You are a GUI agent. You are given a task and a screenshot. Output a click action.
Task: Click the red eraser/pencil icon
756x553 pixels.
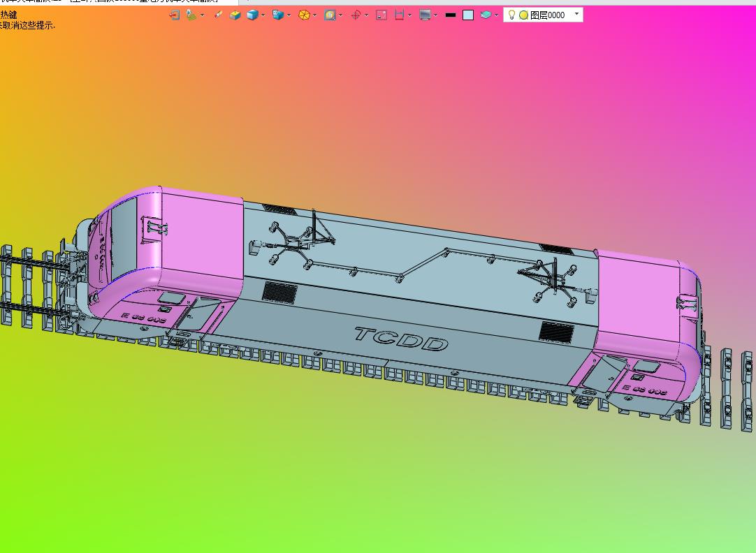click(x=218, y=15)
